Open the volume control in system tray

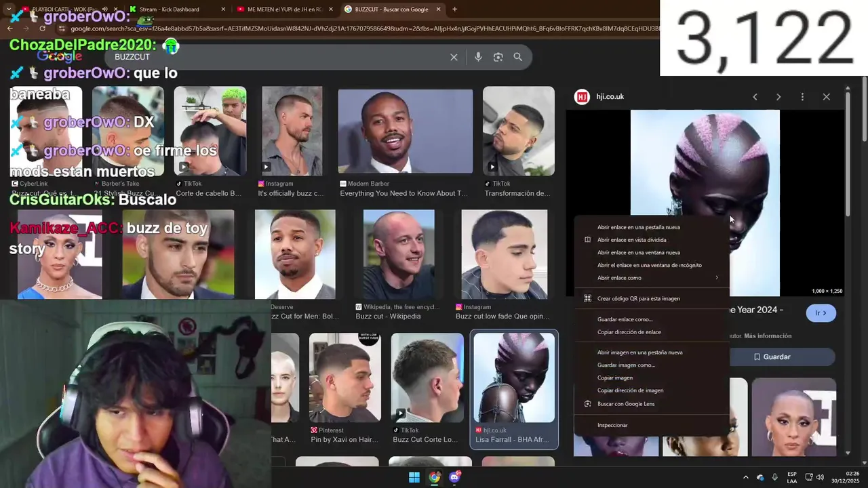[x=820, y=477]
